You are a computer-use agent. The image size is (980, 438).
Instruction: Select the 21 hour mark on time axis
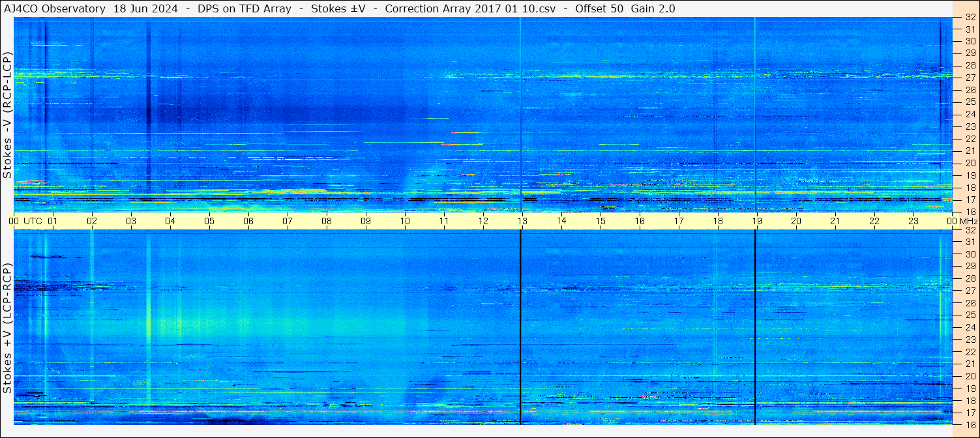point(835,221)
